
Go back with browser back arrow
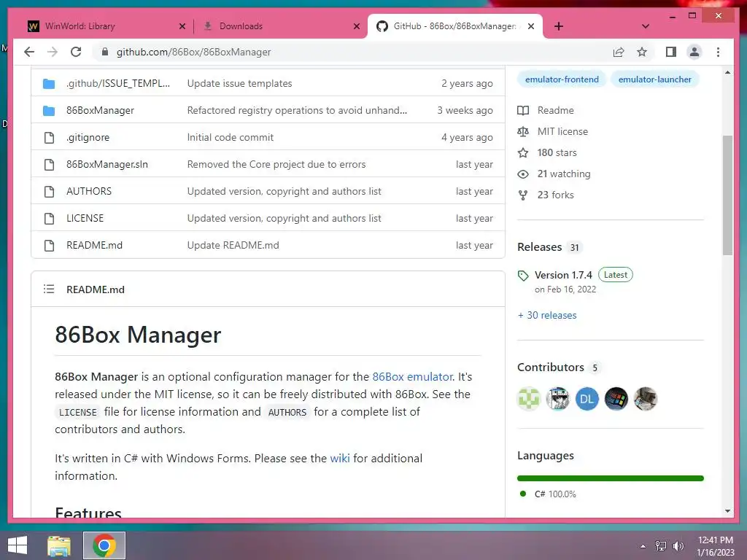pos(29,52)
